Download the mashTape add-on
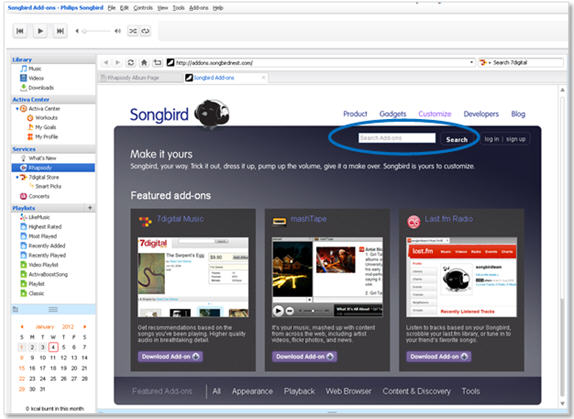The image size is (574, 419). point(304,356)
